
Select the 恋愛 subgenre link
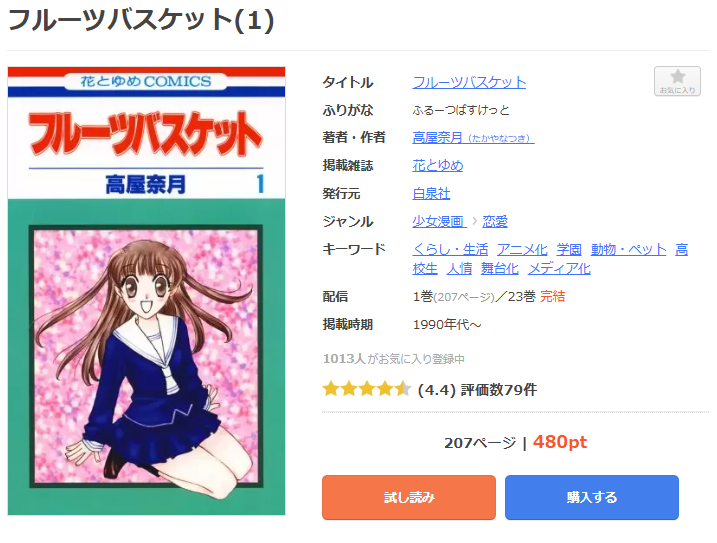[495, 221]
